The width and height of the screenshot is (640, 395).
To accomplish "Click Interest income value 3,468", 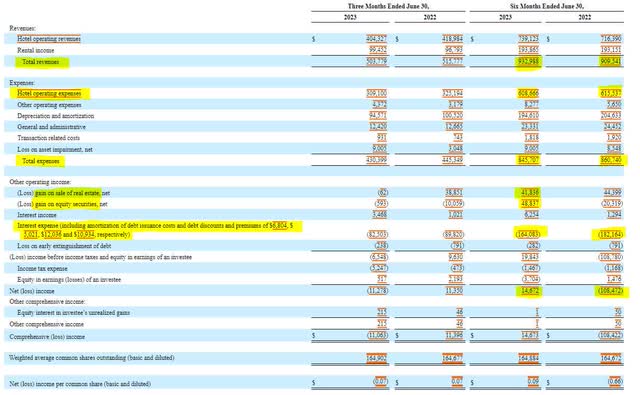I will (380, 215).
